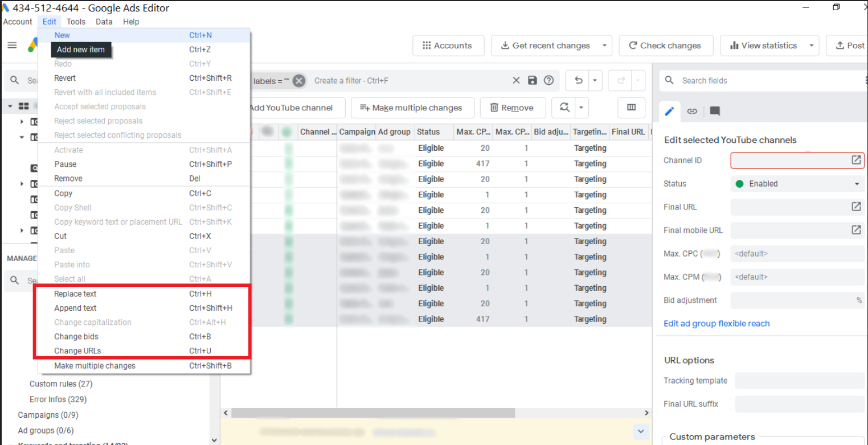This screenshot has width=868, height=445.
Task: Open the Final mobile URL expand icon
Action: 856,230
